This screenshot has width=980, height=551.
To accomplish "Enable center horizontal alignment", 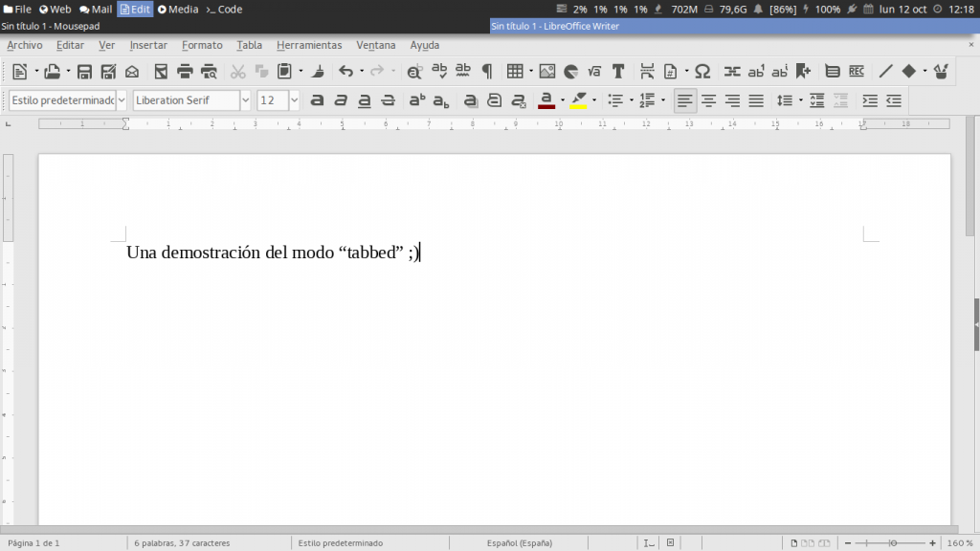I will point(709,99).
